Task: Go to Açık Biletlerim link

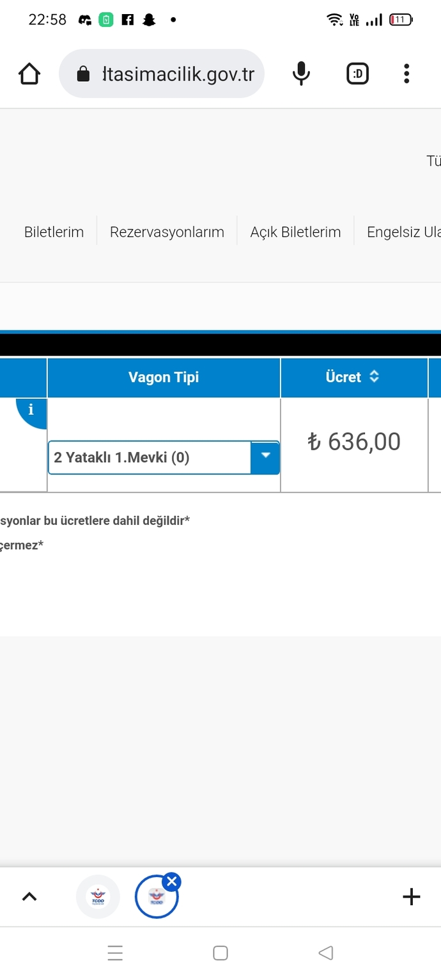Action: [x=295, y=232]
